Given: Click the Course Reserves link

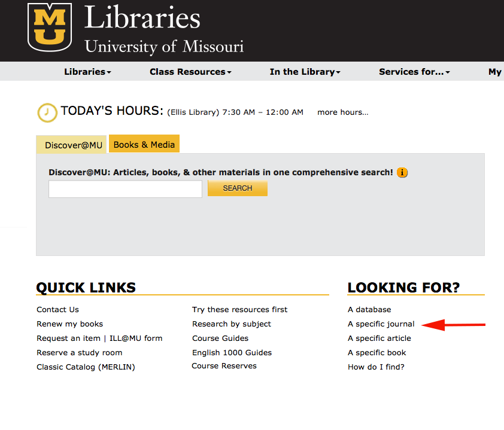Looking at the screenshot, I should coord(224,365).
